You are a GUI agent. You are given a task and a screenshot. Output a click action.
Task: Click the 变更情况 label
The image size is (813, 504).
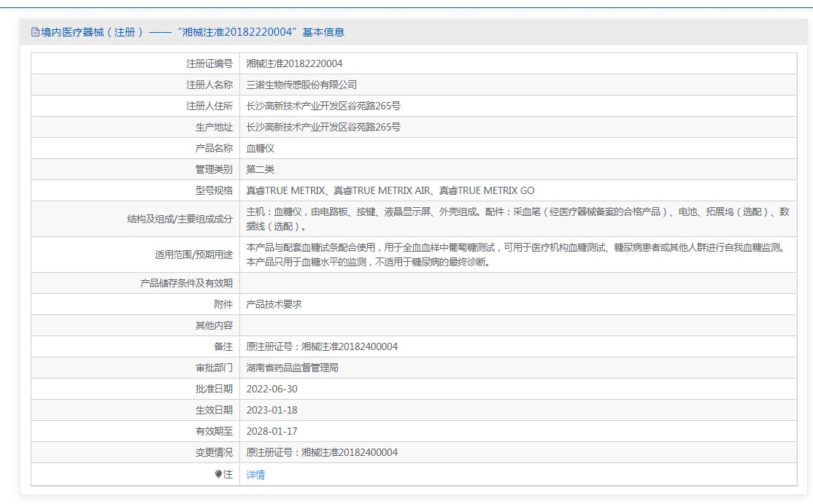(214, 453)
